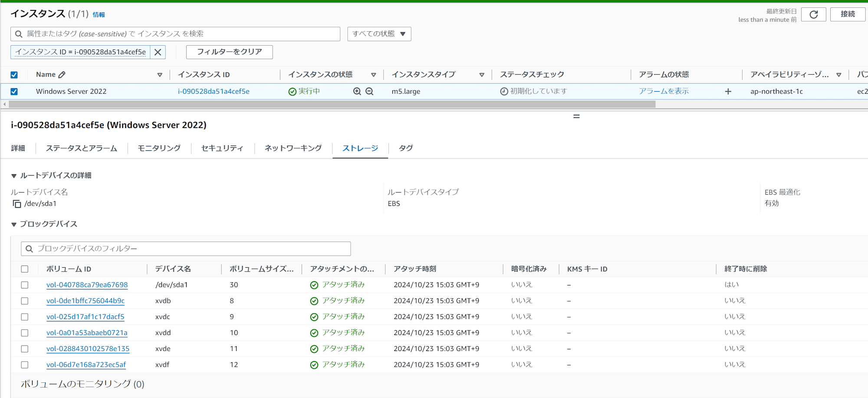The width and height of the screenshot is (868, 398).
Task: Uncheck the Windows Server 2022 instance checkbox
Action: [14, 92]
